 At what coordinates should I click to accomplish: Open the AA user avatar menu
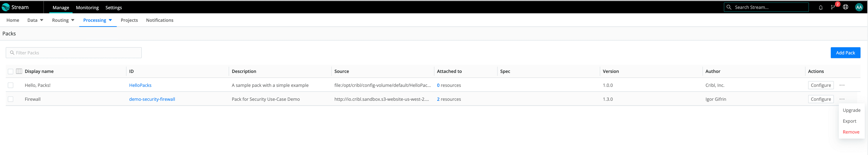(x=859, y=7)
